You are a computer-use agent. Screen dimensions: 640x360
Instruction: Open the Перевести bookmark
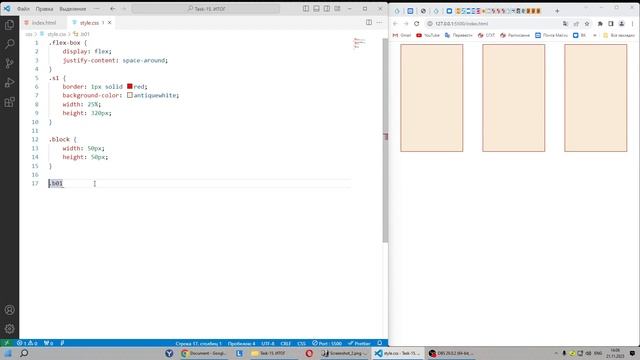click(458, 36)
